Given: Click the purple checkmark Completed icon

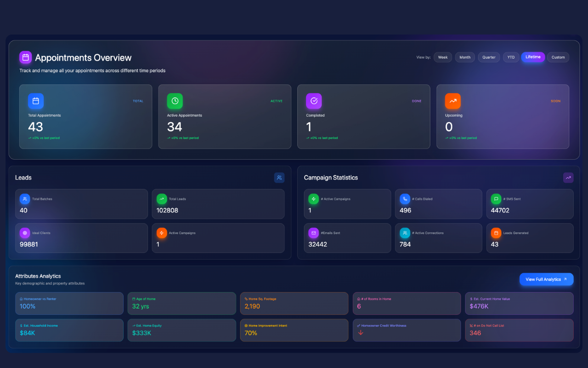Looking at the screenshot, I should [314, 101].
